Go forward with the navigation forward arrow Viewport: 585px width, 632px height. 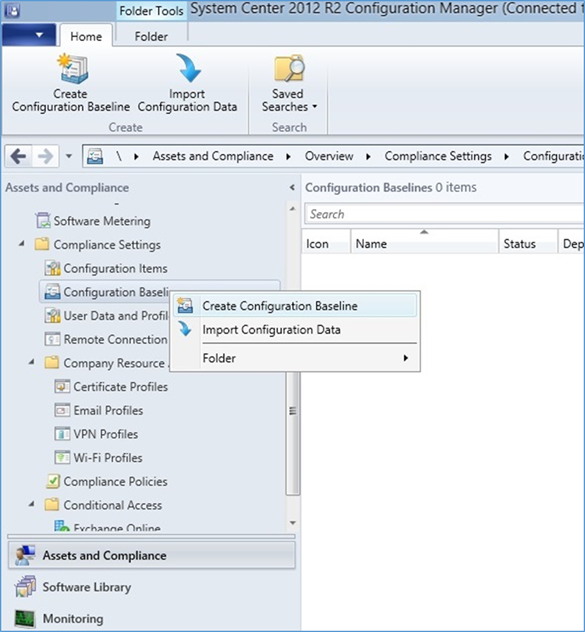click(x=46, y=156)
